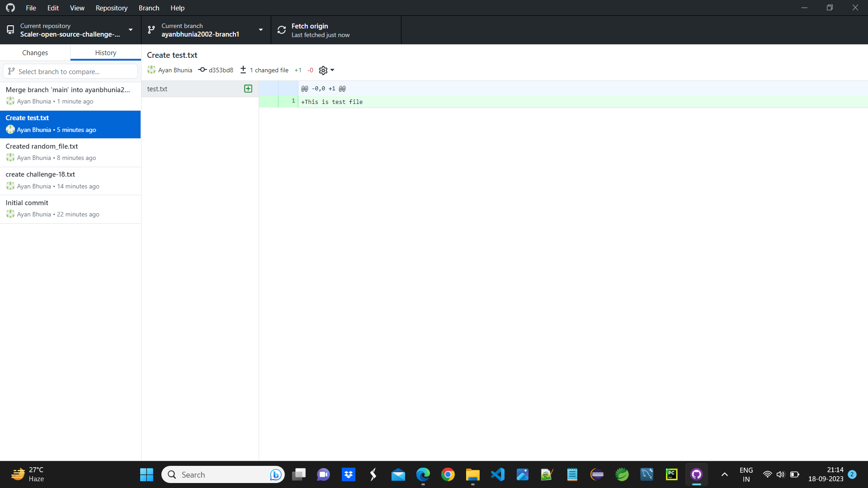Image resolution: width=868 pixels, height=488 pixels.
Task: Click inside the Select branch to compare field
Action: (x=70, y=71)
